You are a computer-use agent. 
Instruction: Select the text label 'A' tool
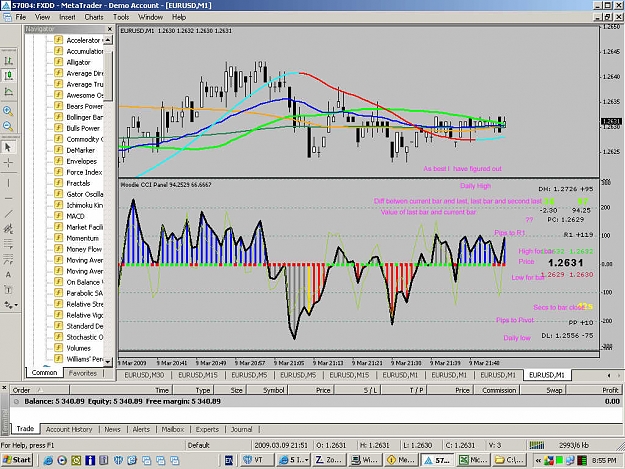pos(8,275)
